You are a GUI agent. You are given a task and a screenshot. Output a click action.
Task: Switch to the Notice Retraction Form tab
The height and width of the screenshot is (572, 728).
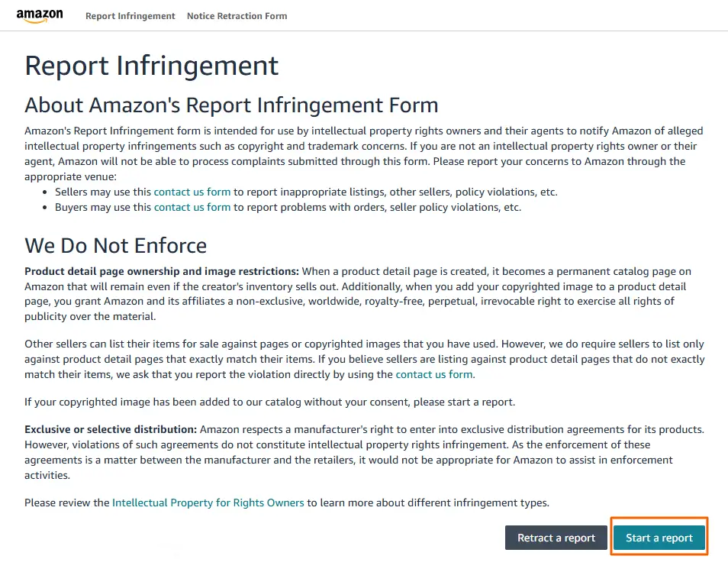237,15
